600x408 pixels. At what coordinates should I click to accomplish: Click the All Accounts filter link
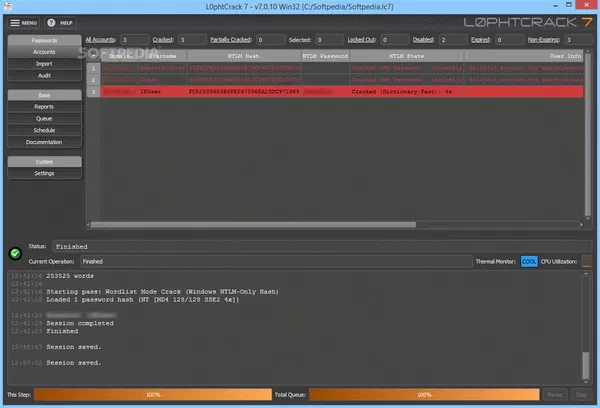(x=100, y=40)
